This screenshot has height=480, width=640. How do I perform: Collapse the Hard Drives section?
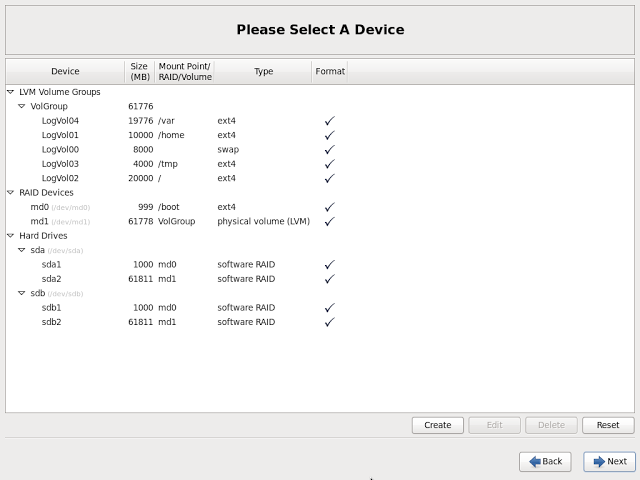tap(11, 235)
